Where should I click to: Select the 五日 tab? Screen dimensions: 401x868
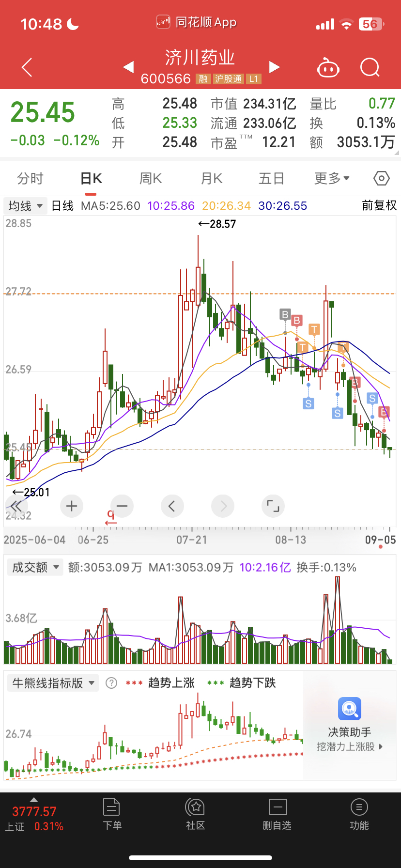pos(271,179)
